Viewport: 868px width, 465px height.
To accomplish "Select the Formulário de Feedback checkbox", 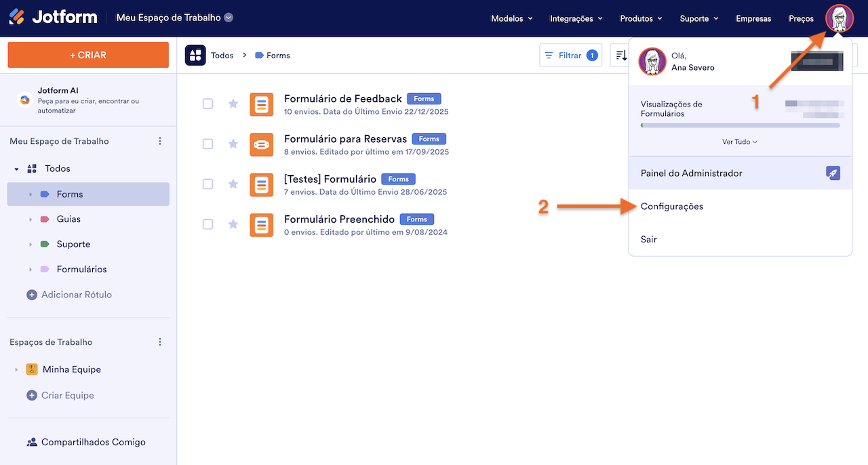I will click(x=208, y=104).
